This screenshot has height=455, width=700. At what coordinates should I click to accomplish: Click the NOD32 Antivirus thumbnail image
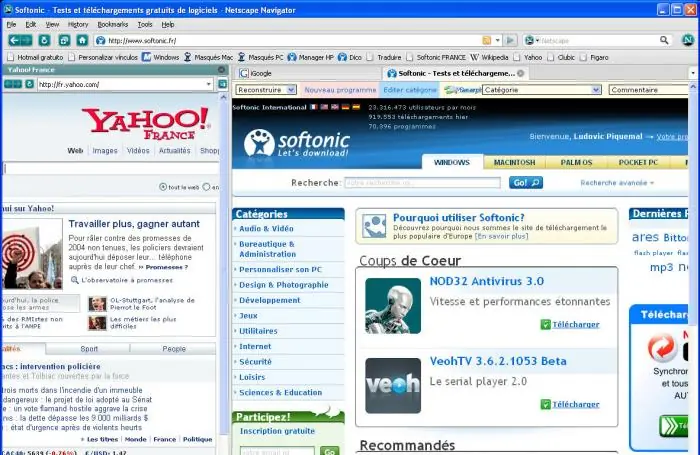pos(393,306)
